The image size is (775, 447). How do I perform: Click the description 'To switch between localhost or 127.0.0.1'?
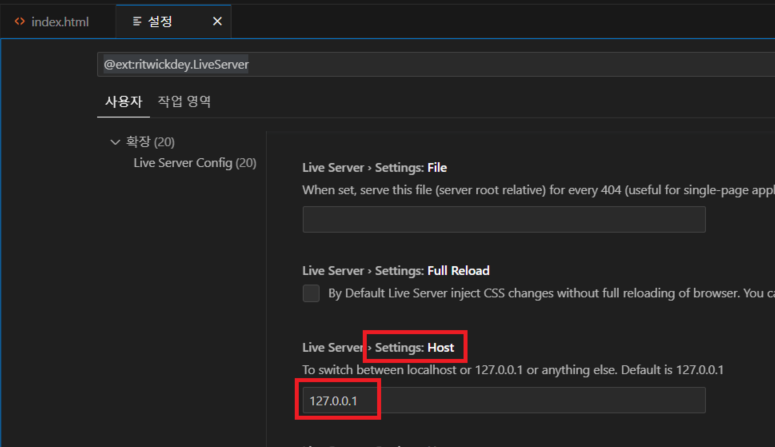click(513, 370)
